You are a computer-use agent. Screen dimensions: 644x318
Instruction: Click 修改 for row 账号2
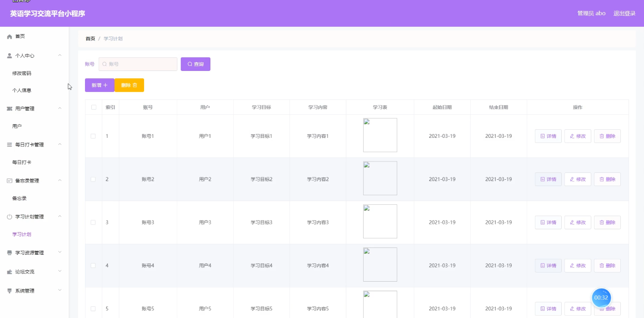click(578, 179)
